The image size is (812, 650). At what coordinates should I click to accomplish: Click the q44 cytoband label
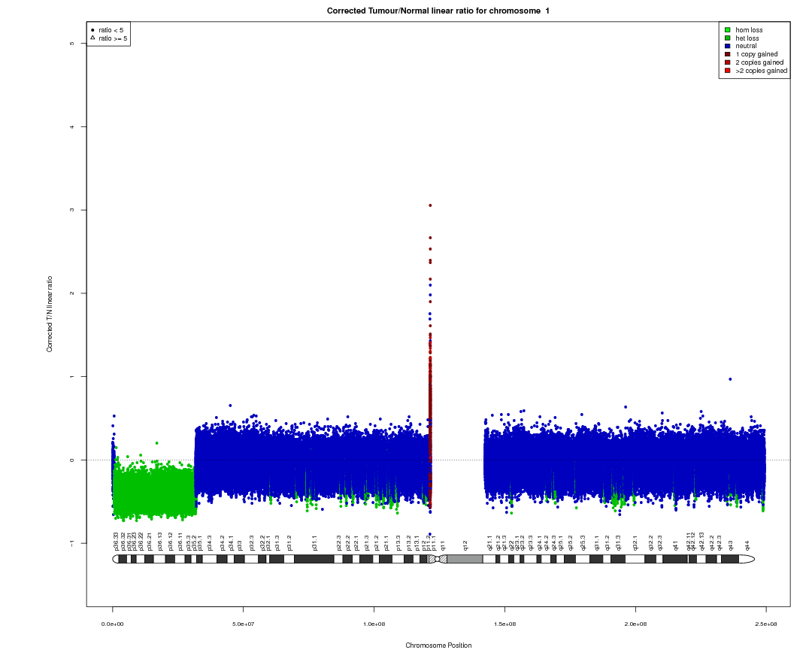point(747,545)
